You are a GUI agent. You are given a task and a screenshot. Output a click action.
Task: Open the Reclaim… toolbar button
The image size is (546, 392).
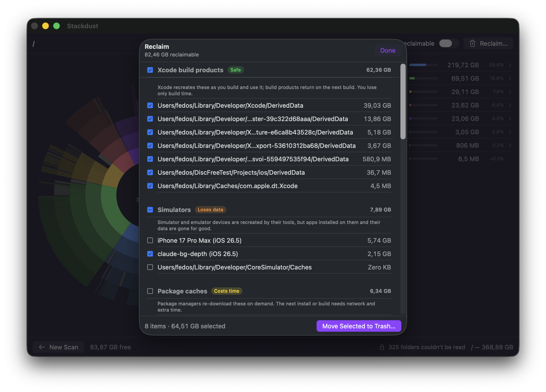coord(488,44)
